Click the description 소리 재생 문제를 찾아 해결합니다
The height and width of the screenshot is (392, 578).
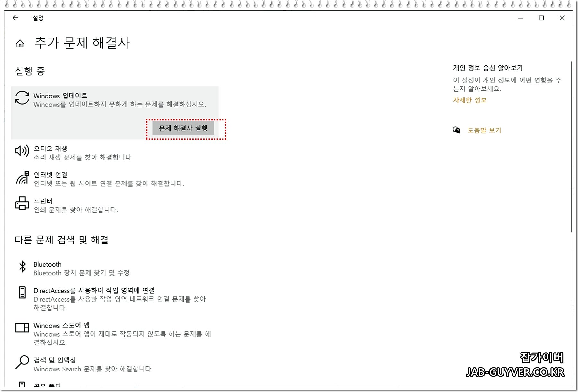click(83, 157)
